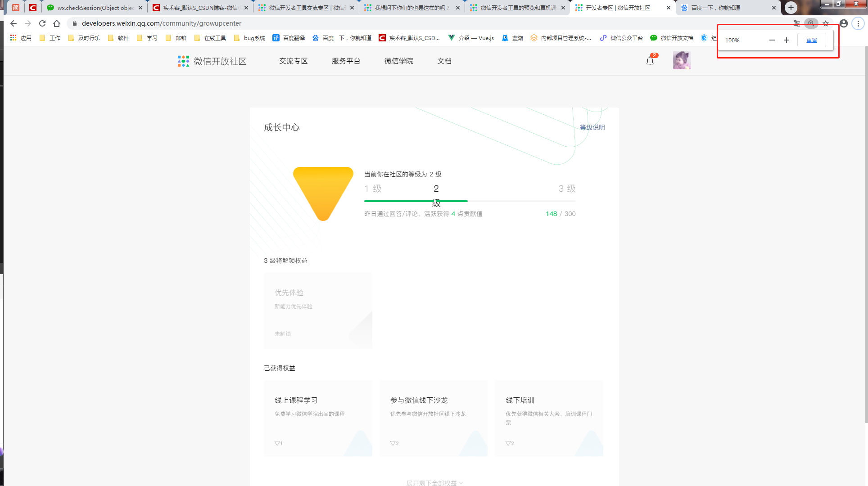This screenshot has width=868, height=486.
Task: Open the Chrome profile account icon
Action: pyautogui.click(x=844, y=23)
